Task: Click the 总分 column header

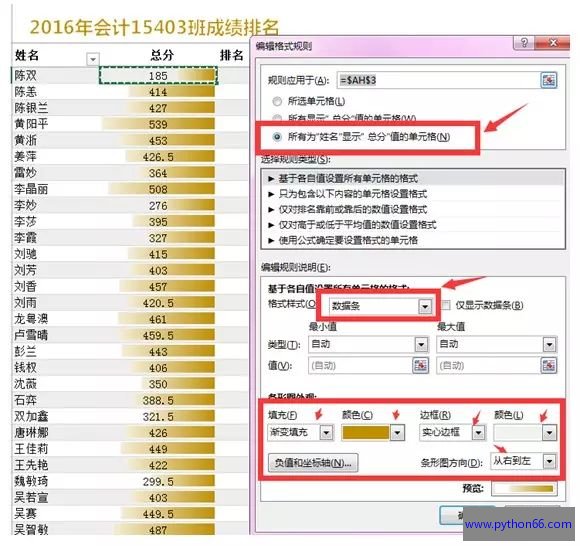Action: point(162,55)
